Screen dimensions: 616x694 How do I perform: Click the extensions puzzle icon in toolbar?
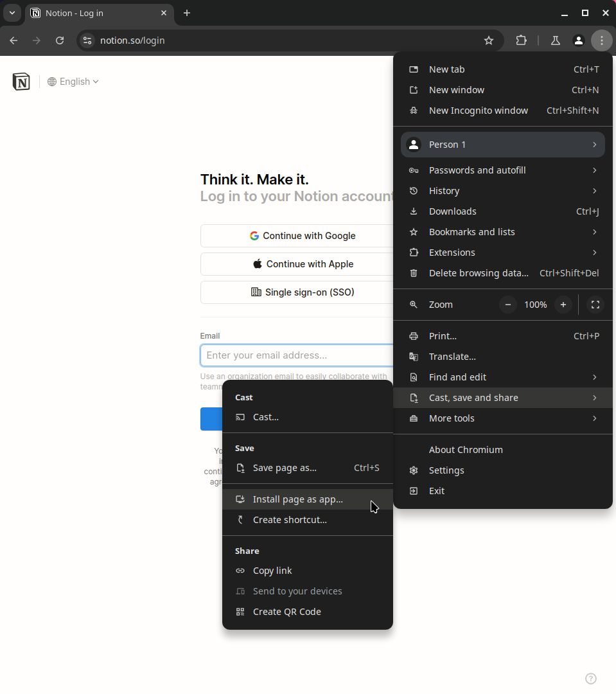point(522,40)
